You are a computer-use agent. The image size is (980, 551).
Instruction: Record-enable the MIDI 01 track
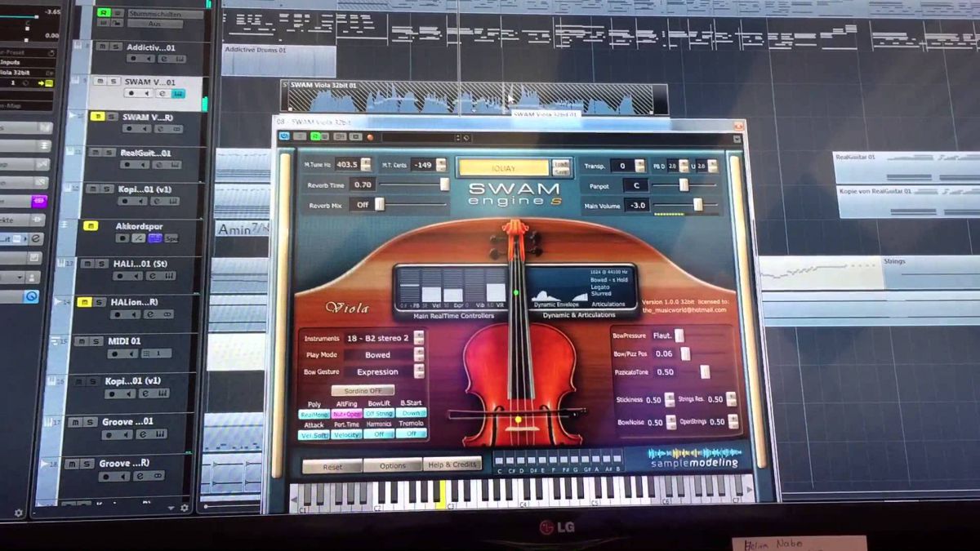pos(117,353)
